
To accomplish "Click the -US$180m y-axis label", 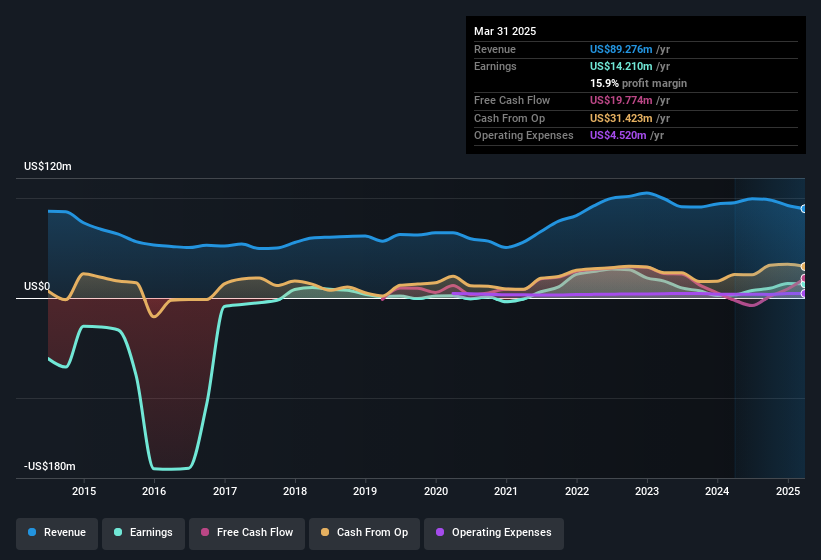I will coord(50,466).
